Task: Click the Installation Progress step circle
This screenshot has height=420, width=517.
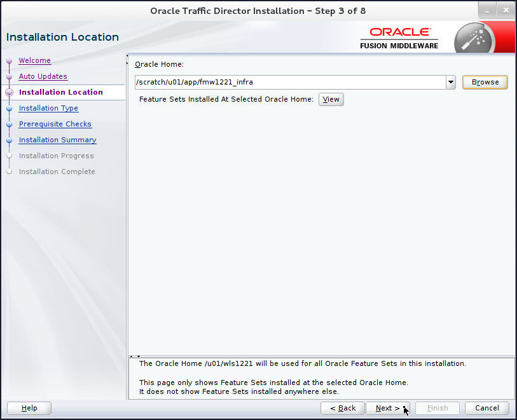Action: (x=9, y=156)
